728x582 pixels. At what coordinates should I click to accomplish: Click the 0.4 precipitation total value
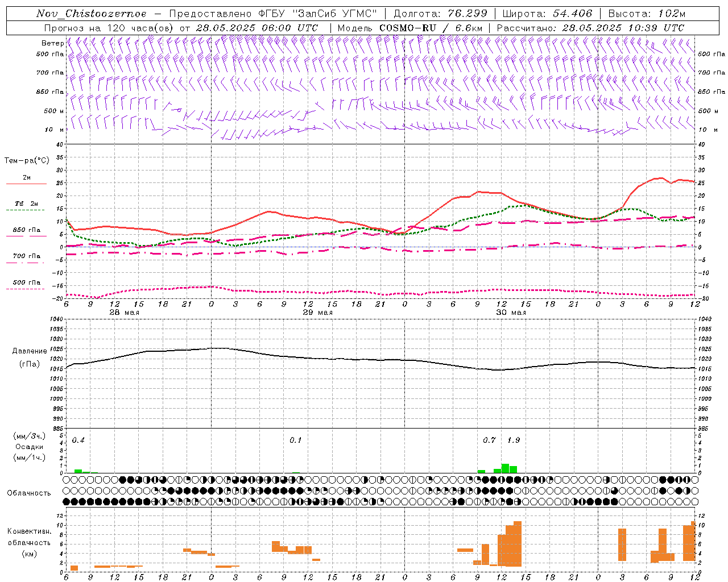pos(78,440)
